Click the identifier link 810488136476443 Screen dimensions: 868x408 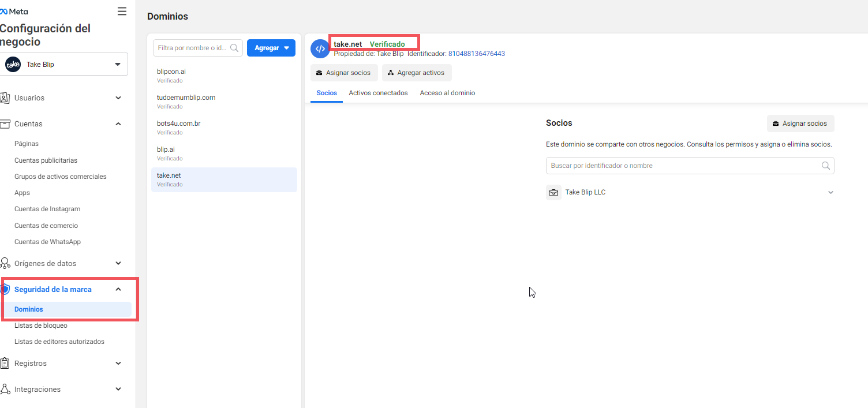477,54
